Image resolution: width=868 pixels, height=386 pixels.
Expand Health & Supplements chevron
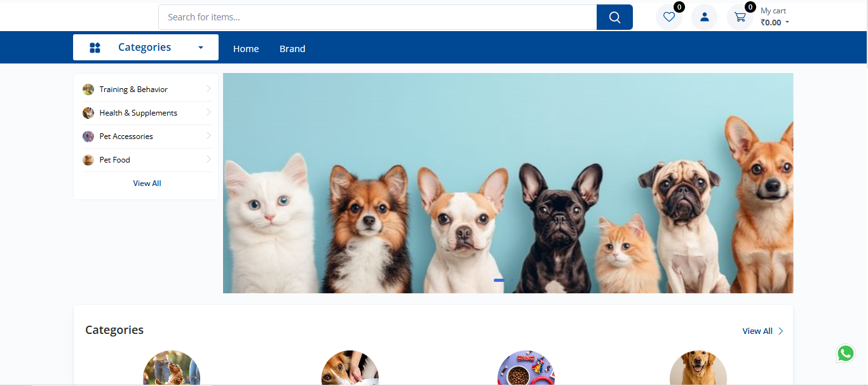[208, 112]
